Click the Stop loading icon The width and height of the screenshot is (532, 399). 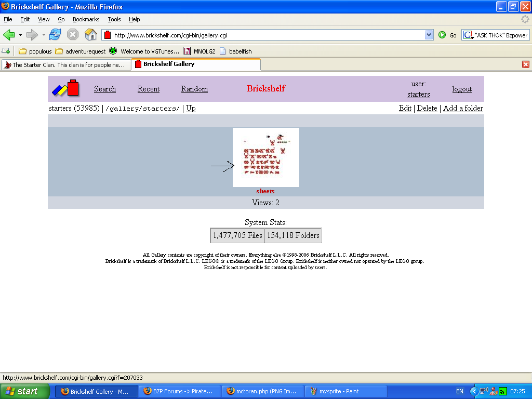pos(73,35)
